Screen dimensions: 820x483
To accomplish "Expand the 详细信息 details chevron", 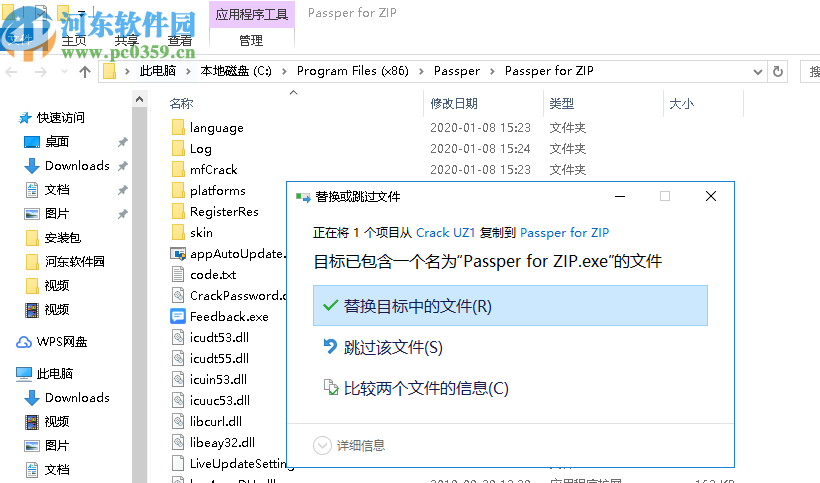I will [322, 445].
